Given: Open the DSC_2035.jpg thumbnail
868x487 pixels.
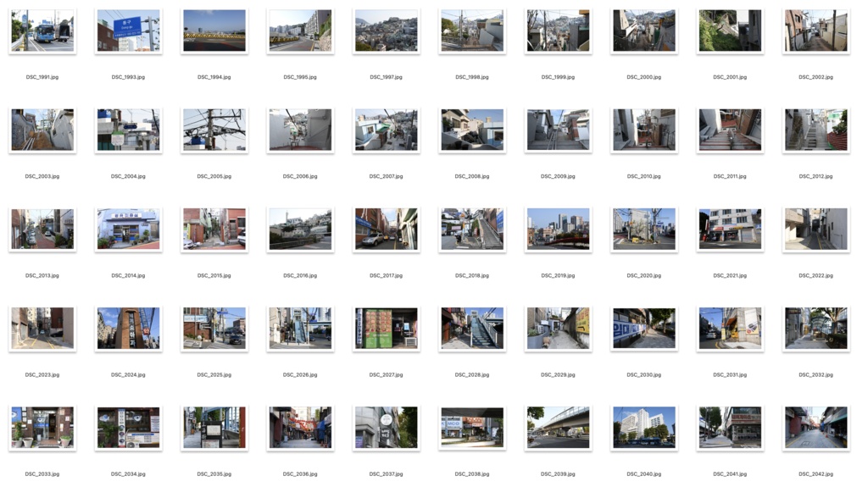Looking at the screenshot, I should 214,428.
